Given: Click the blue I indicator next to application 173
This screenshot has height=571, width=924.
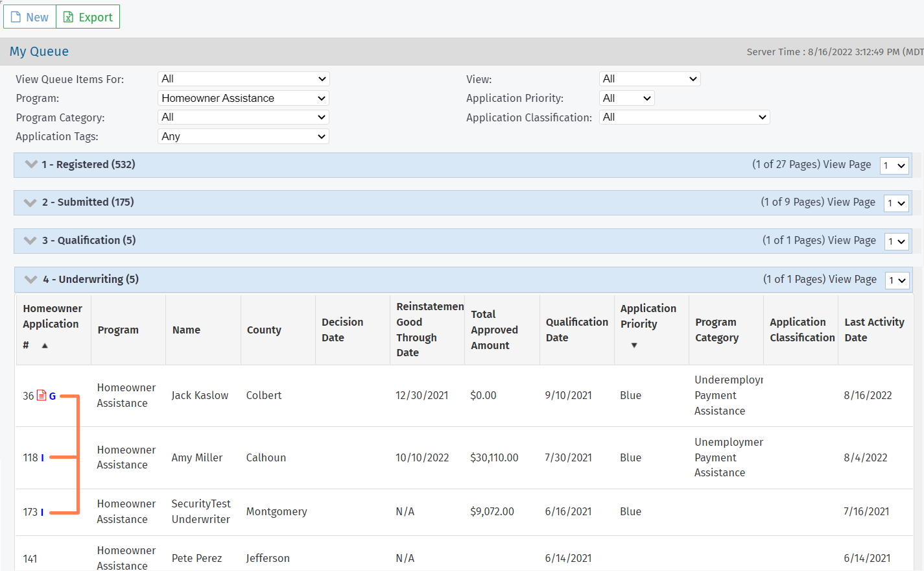Looking at the screenshot, I should click(x=42, y=512).
